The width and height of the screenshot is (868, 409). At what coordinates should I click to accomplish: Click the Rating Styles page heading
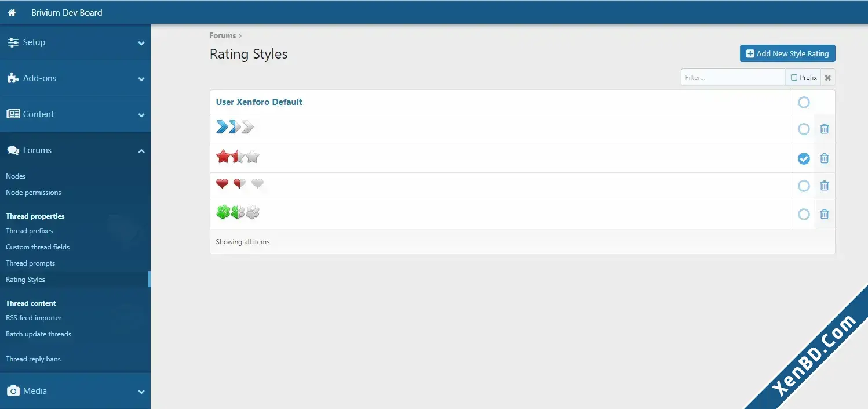(x=249, y=54)
